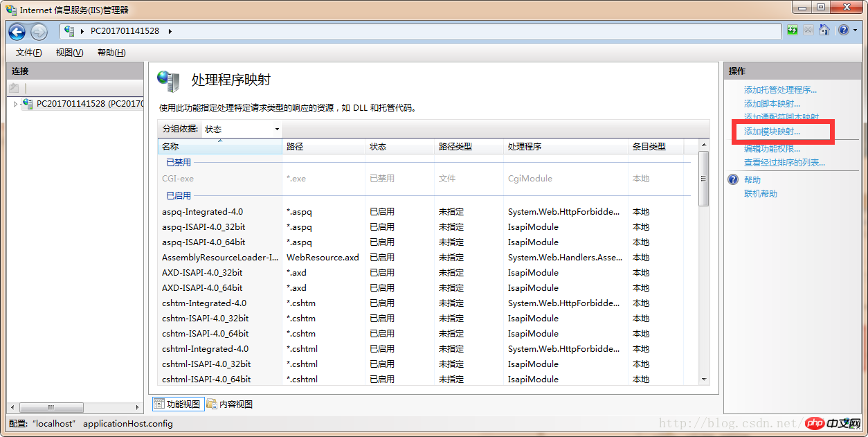
Task: Collapse the 已禁用 group header
Action: [x=179, y=163]
